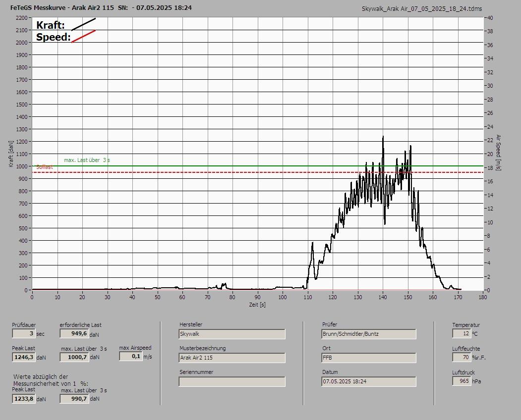Click the 'Kraft:' legend label

51,25
